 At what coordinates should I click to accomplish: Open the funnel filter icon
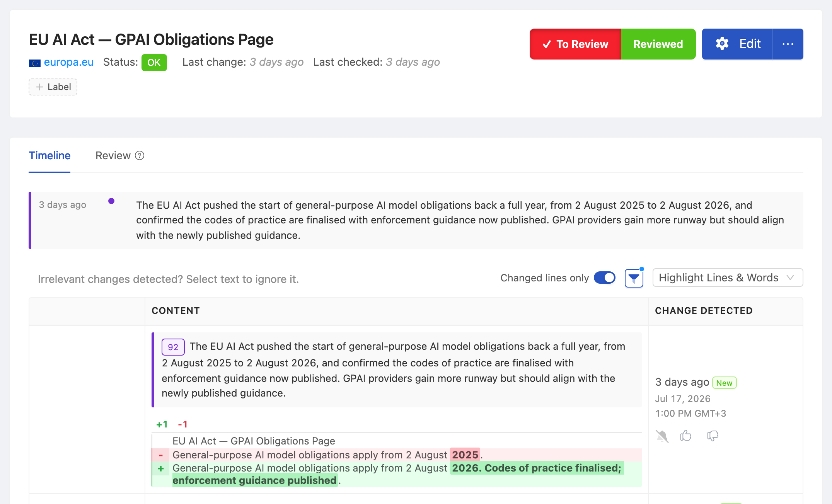(634, 278)
